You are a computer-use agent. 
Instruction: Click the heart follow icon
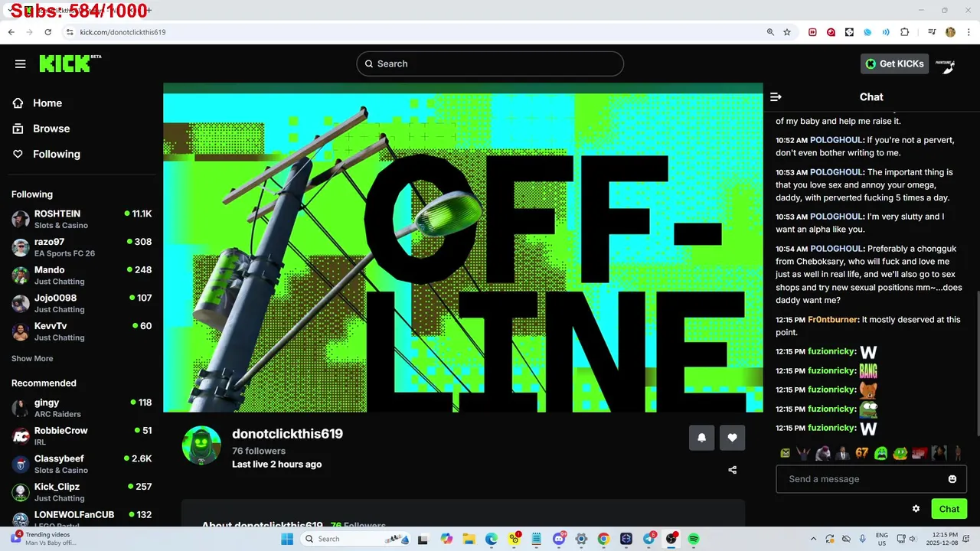732,438
